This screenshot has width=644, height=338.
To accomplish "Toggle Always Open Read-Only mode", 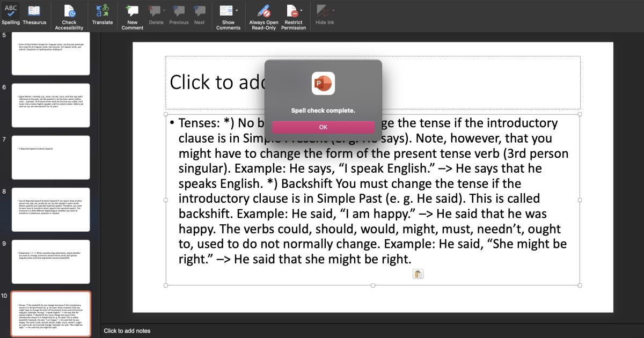I will [x=263, y=13].
